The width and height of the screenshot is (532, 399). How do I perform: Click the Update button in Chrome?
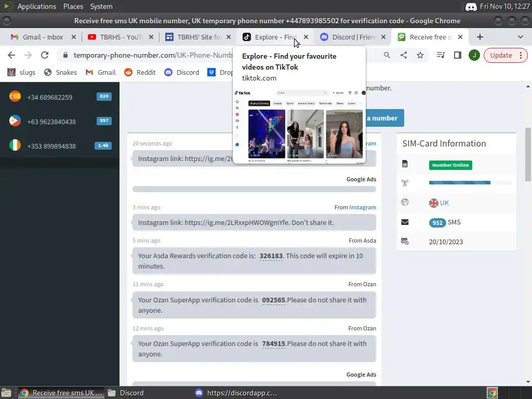[501, 55]
